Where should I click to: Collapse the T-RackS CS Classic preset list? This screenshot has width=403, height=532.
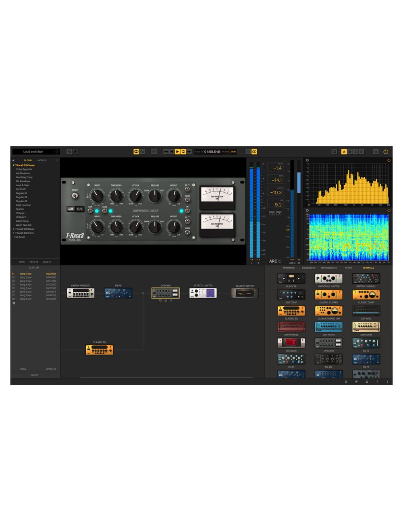tap(14, 165)
